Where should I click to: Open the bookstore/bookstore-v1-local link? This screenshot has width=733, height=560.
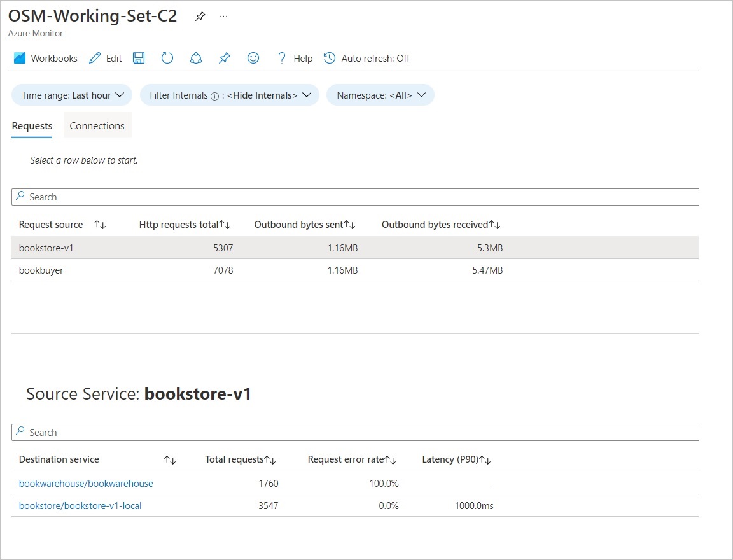tap(80, 507)
